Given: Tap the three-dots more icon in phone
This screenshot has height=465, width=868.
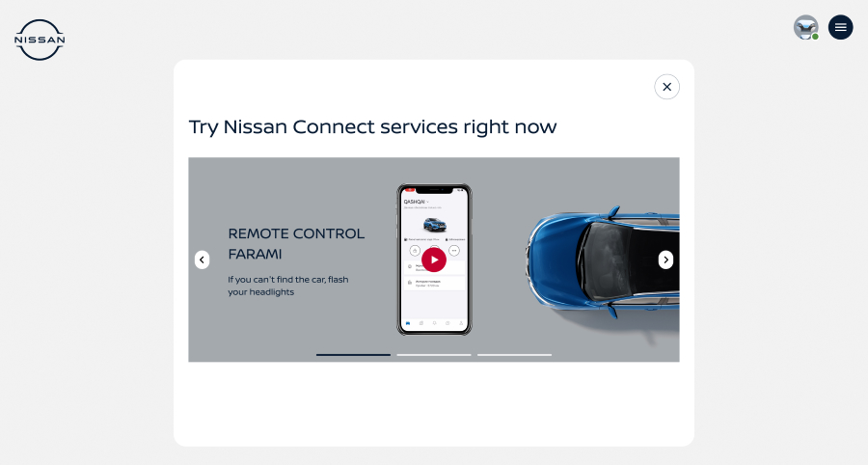Looking at the screenshot, I should pos(454,251).
